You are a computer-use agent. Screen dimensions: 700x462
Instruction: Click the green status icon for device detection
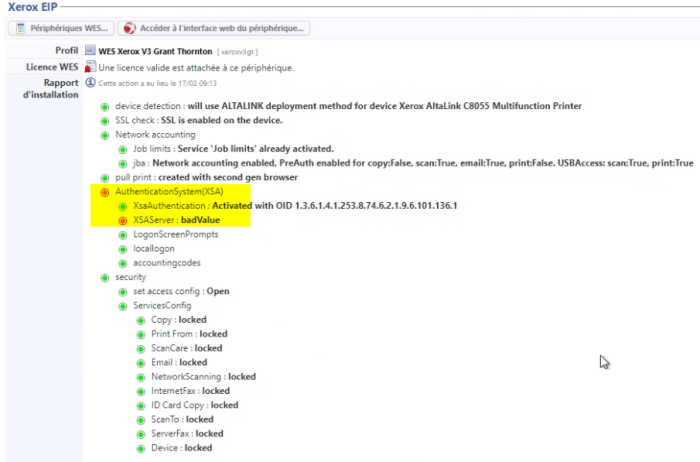[x=105, y=106]
